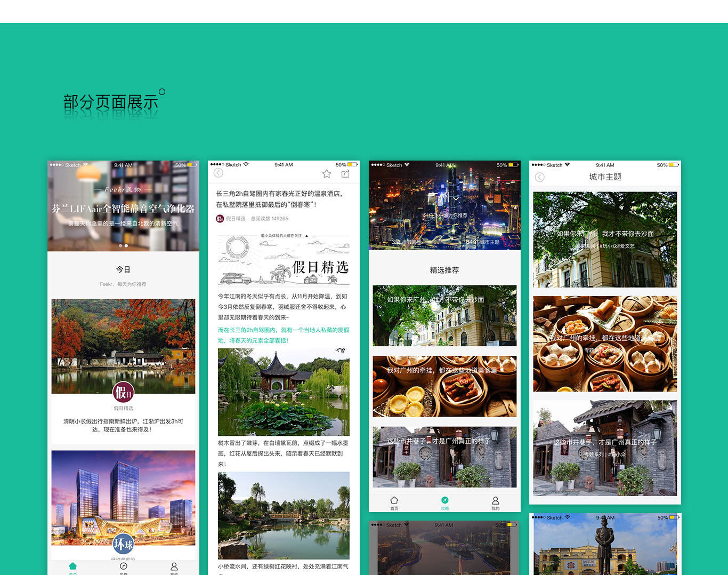Tap compass icon in 今日 screen bottom bar
The image size is (728, 575).
point(124,566)
